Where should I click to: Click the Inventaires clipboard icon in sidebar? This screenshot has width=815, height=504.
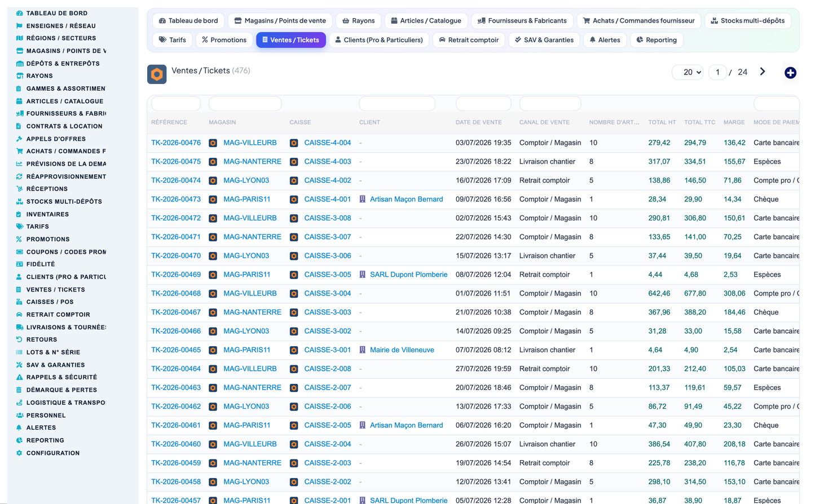pyautogui.click(x=19, y=214)
